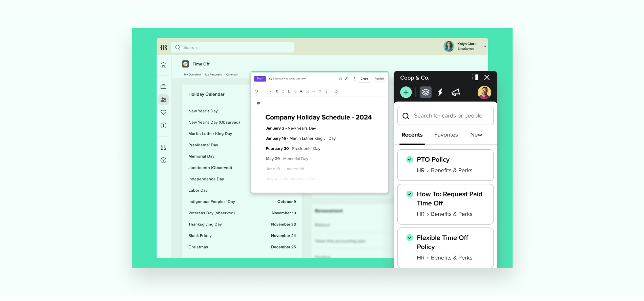Image resolution: width=644 pixels, height=301 pixels.
Task: Select the stacked layers cards icon
Action: pyautogui.click(x=426, y=92)
